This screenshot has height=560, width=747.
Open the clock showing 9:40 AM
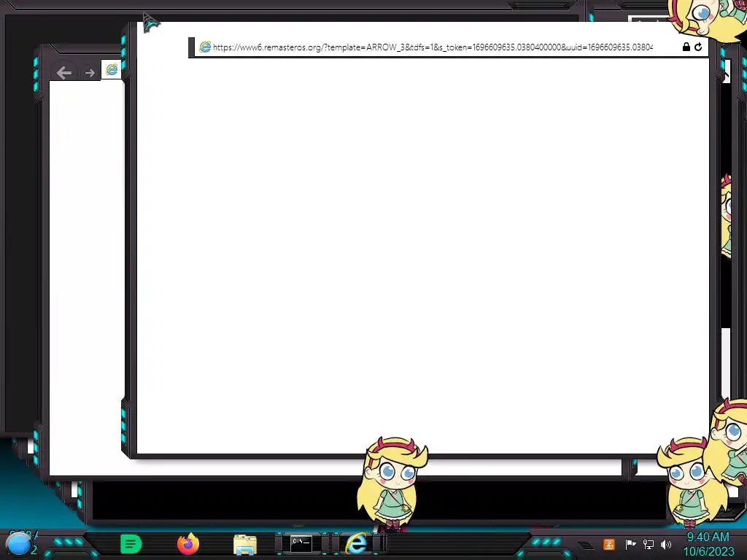click(x=708, y=544)
